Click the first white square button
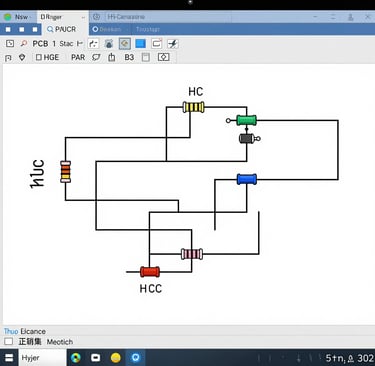The height and width of the screenshot is (366, 375). [8, 29]
